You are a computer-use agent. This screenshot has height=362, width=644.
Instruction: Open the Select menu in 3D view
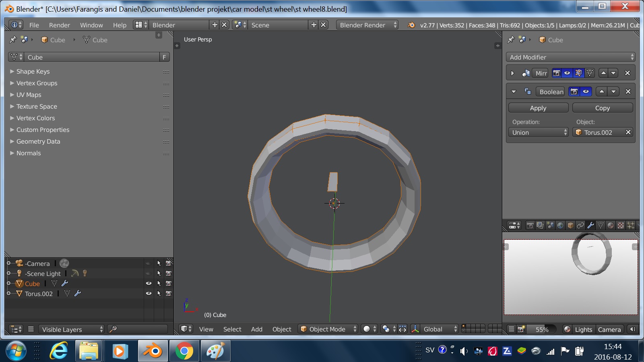(232, 329)
